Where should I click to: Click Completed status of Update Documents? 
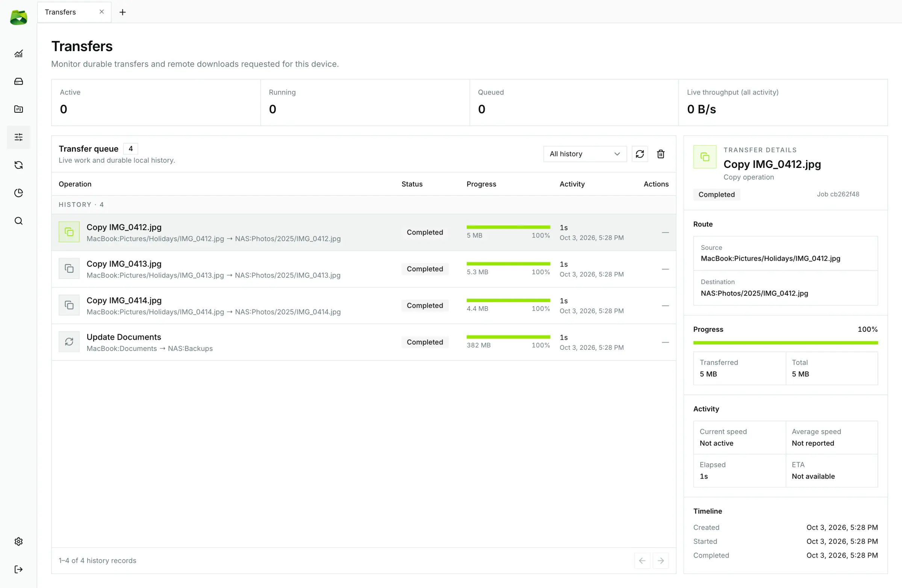click(x=425, y=342)
